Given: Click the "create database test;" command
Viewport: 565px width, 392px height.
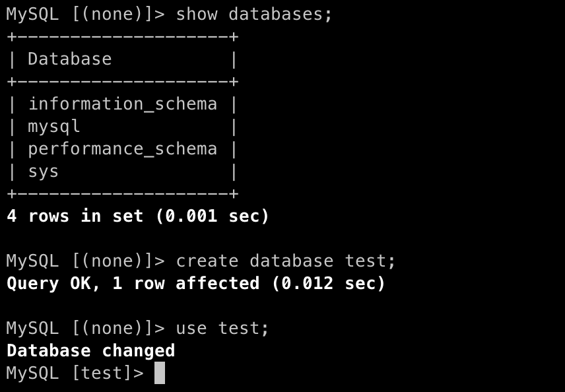Looking at the screenshot, I should (286, 261).
